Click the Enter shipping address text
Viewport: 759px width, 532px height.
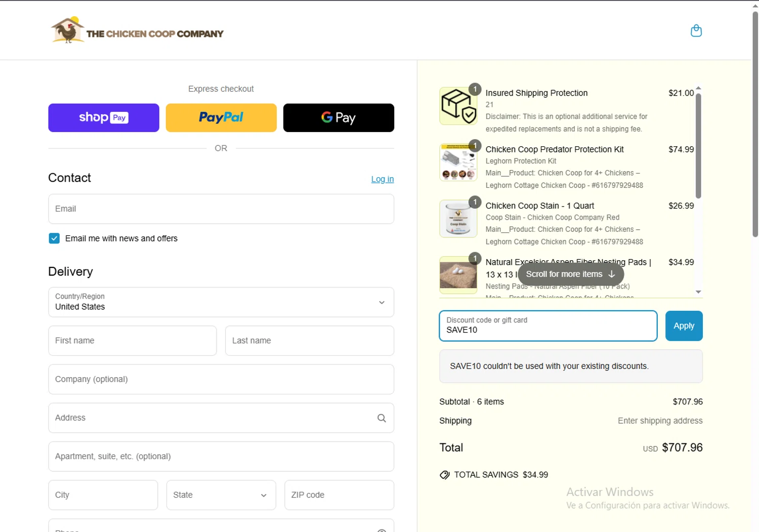point(660,421)
